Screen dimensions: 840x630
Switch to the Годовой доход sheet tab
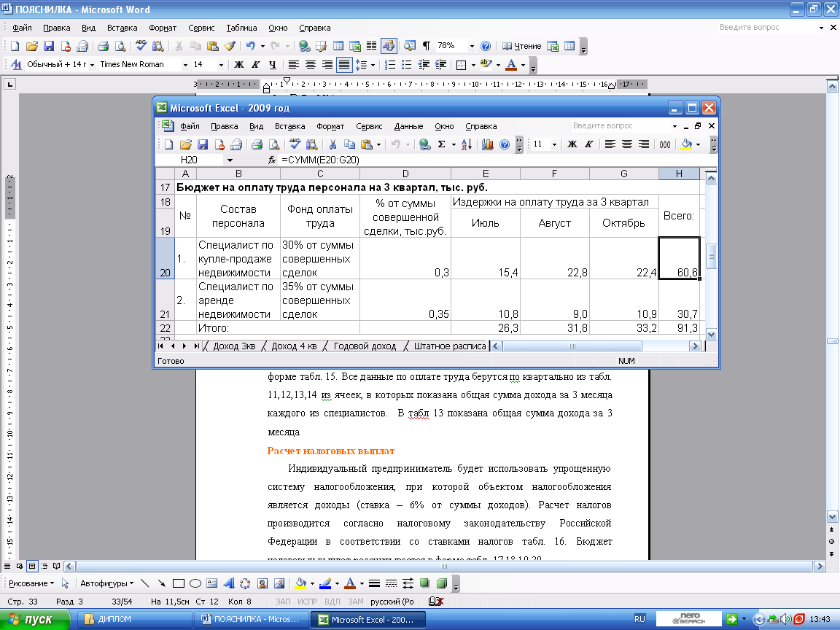pos(365,346)
